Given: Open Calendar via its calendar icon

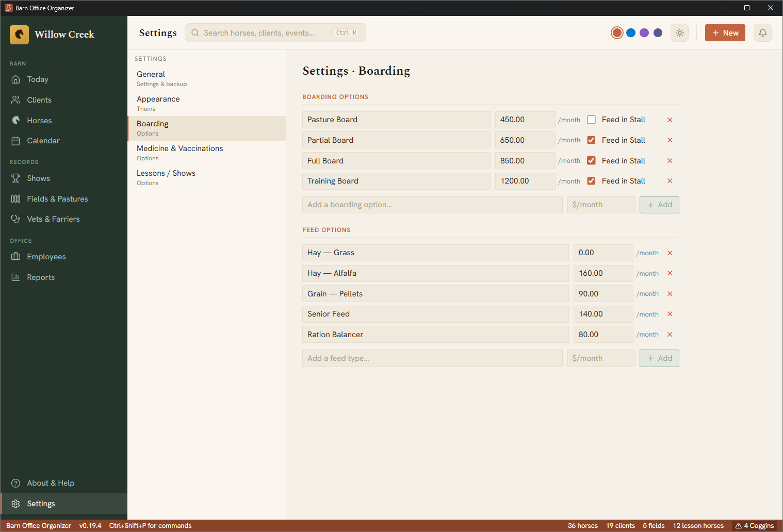Looking at the screenshot, I should click(16, 141).
